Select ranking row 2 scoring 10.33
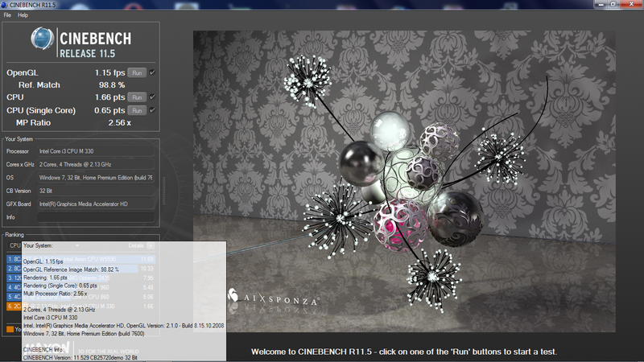Screen dimensions: 644x362 [81, 269]
